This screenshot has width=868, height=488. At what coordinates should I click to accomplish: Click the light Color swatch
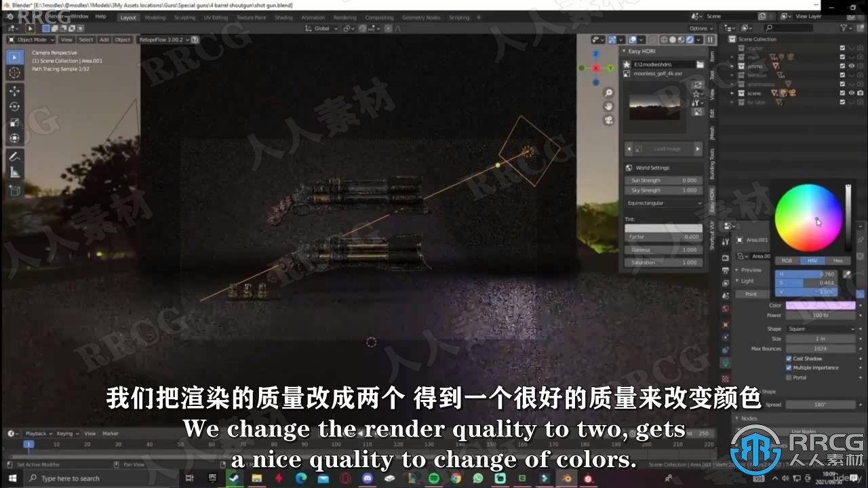pyautogui.click(x=821, y=306)
